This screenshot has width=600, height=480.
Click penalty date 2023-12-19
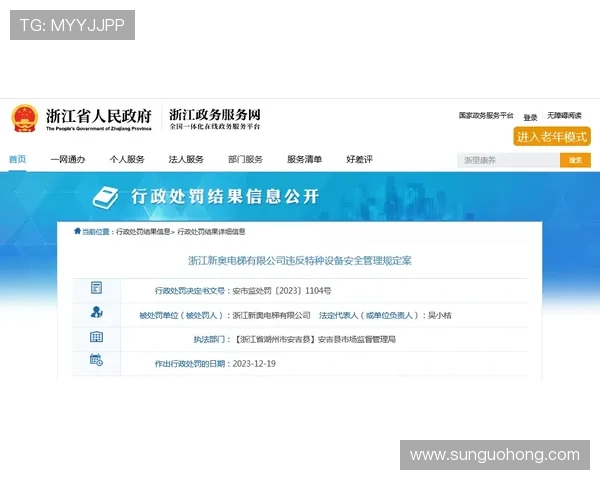point(254,364)
